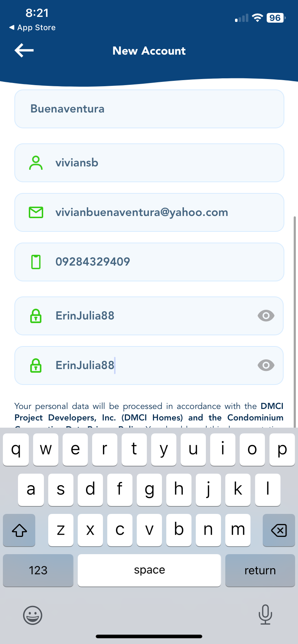Tap the password field lock icon
This screenshot has width=298, height=644.
coord(36,316)
